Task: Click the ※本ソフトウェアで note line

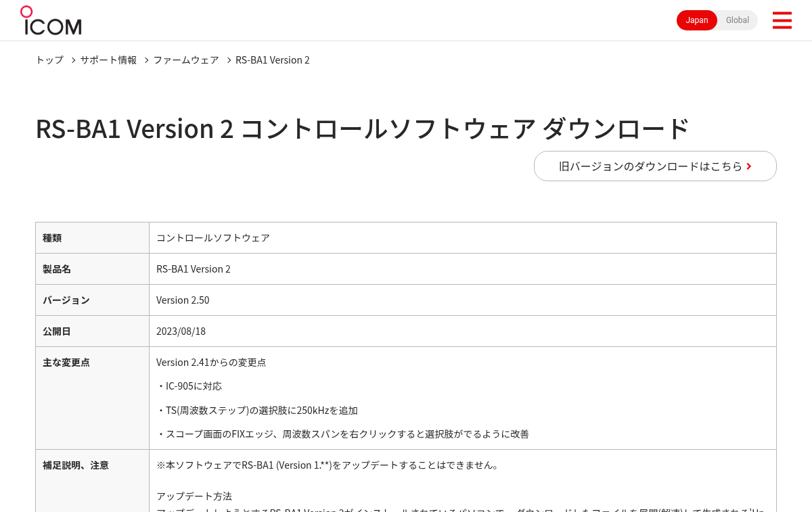Action: pos(328,465)
